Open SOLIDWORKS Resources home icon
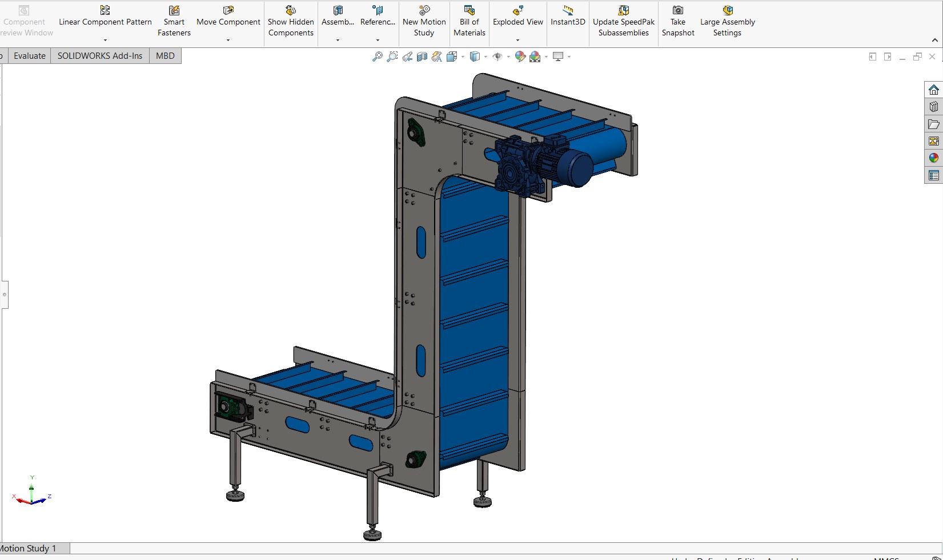Image resolution: width=943 pixels, height=560 pixels. pos(933,90)
